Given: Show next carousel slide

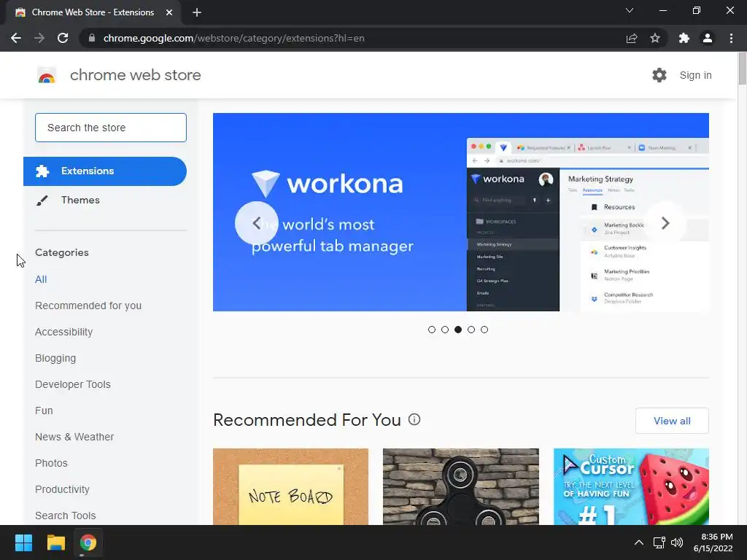Looking at the screenshot, I should [x=665, y=223].
